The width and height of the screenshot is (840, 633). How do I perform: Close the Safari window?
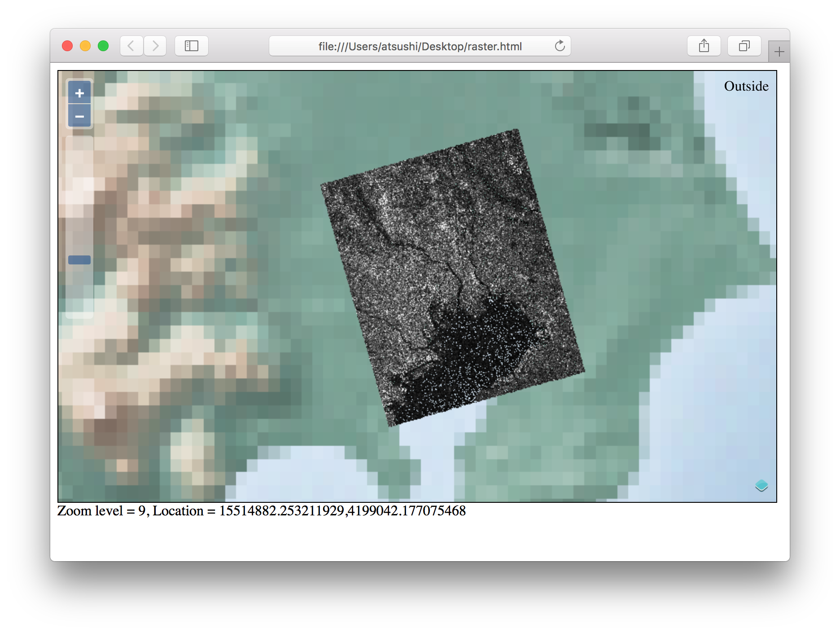coord(67,46)
